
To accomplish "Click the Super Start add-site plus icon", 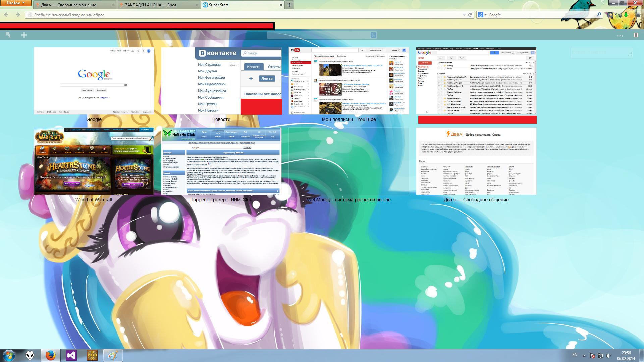I will click(x=24, y=35).
